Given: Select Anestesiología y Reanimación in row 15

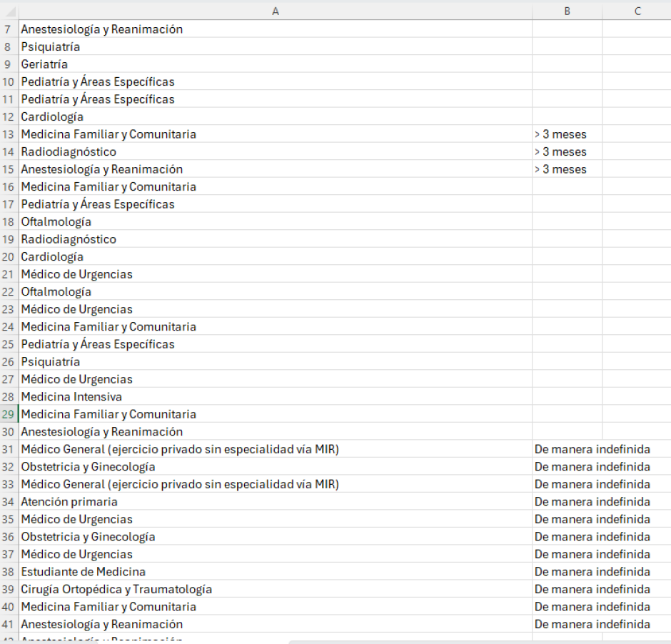Looking at the screenshot, I should point(275,169).
